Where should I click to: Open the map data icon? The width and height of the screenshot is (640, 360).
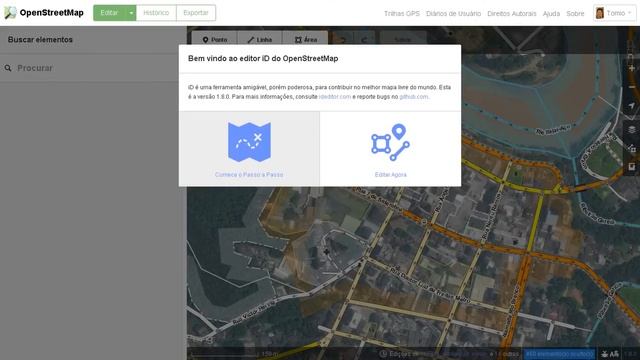pyautogui.click(x=631, y=149)
